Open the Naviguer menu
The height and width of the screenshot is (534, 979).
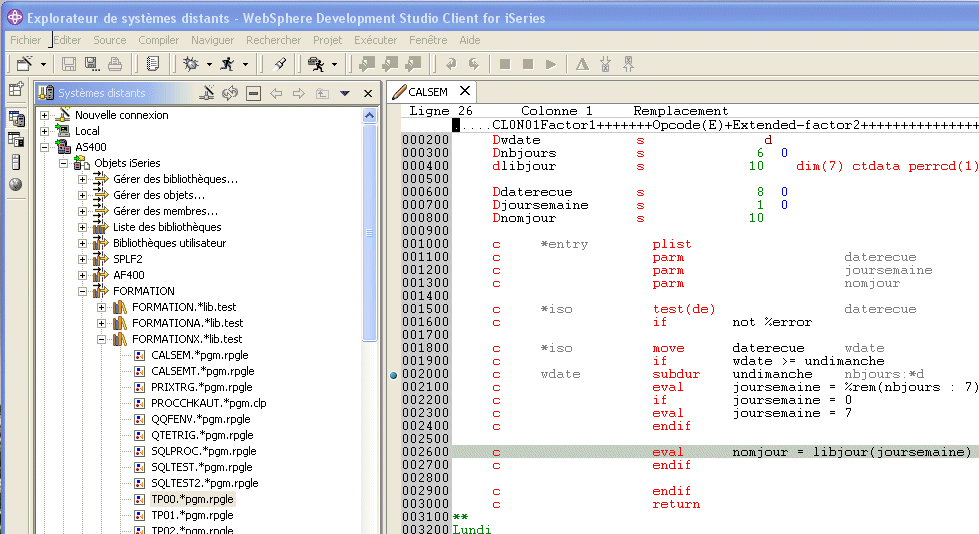(212, 40)
